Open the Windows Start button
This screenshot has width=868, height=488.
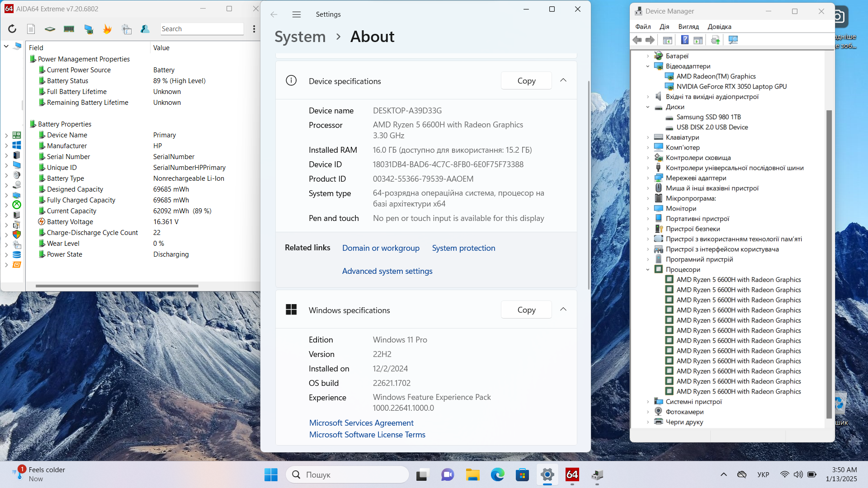click(x=271, y=474)
